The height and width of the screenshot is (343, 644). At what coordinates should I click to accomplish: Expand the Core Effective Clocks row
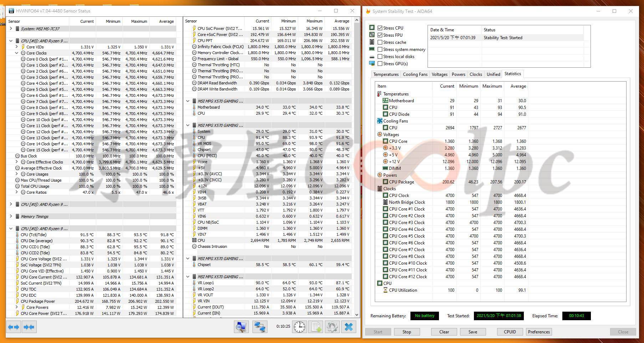click(16, 162)
